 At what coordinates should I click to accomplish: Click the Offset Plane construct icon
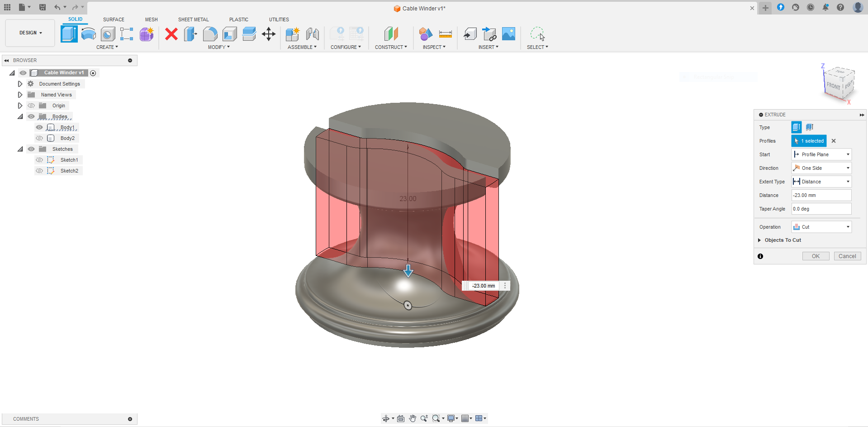pos(391,34)
